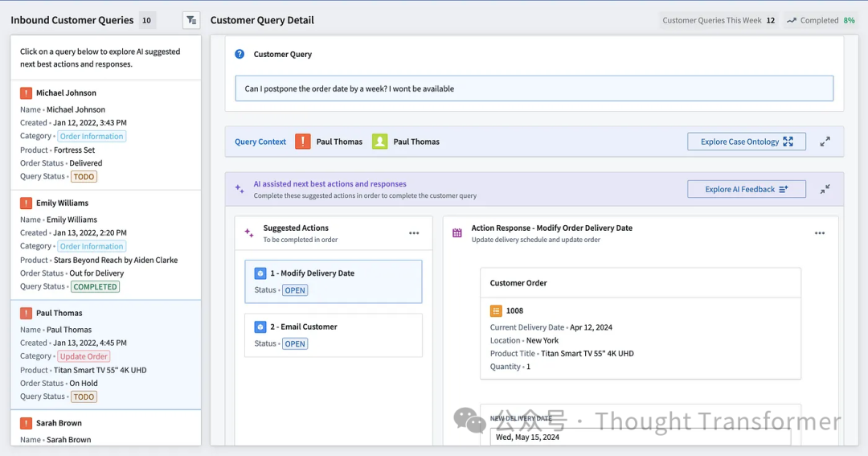Click the red alert icon in the Paul Thomas list card
This screenshot has width=868, height=456.
coord(26,313)
